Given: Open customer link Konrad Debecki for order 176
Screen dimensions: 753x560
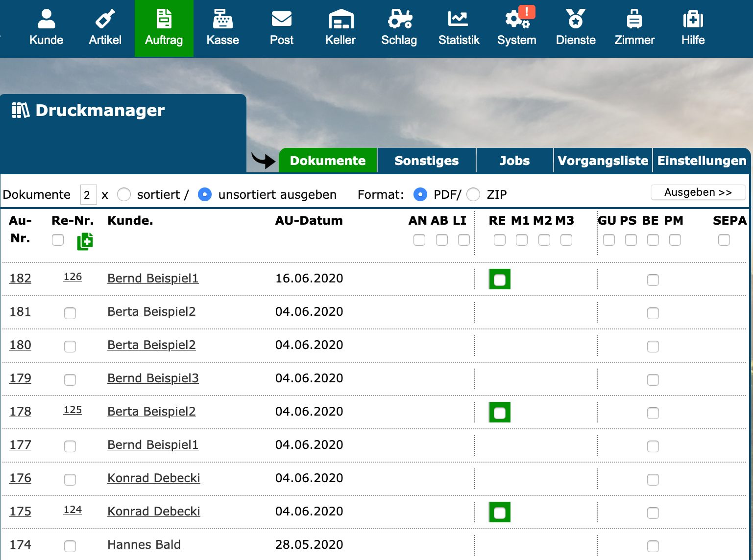Looking at the screenshot, I should [x=153, y=478].
